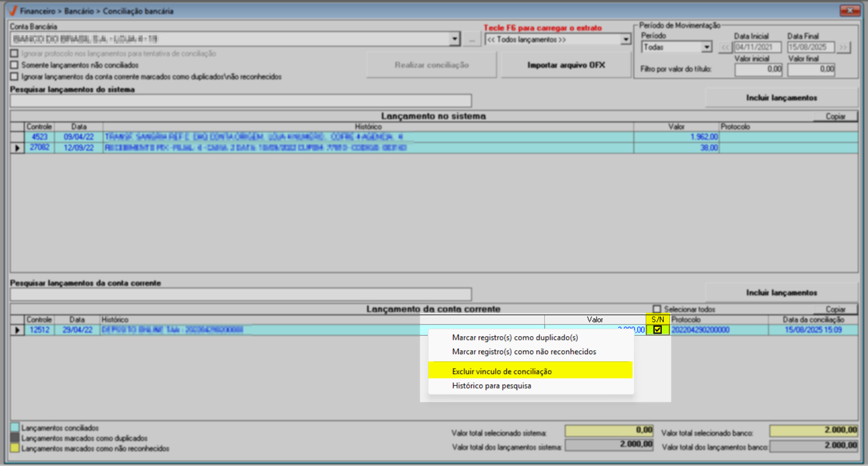
Task: Toggle 'Ignorar lançamentos da conta corrente marcados' checkbox
Action: [14, 76]
